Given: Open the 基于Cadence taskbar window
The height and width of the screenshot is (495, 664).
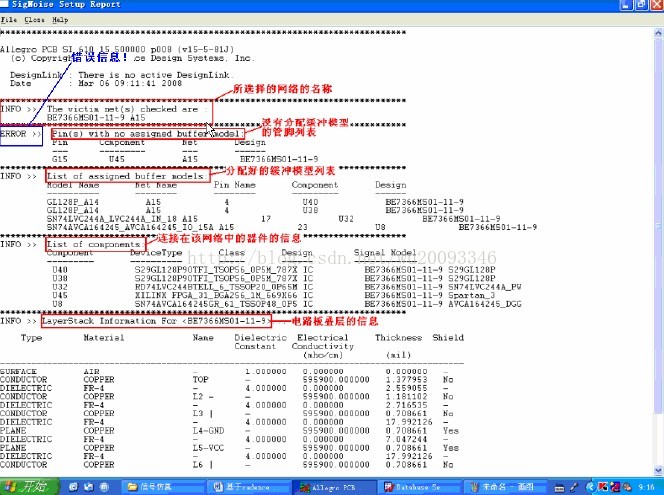Looking at the screenshot, I should (247, 486).
